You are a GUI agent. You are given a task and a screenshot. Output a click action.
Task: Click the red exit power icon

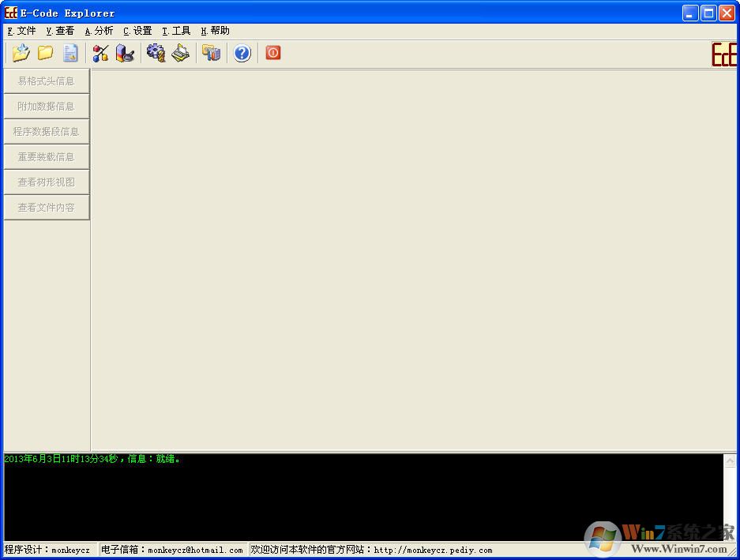[272, 52]
